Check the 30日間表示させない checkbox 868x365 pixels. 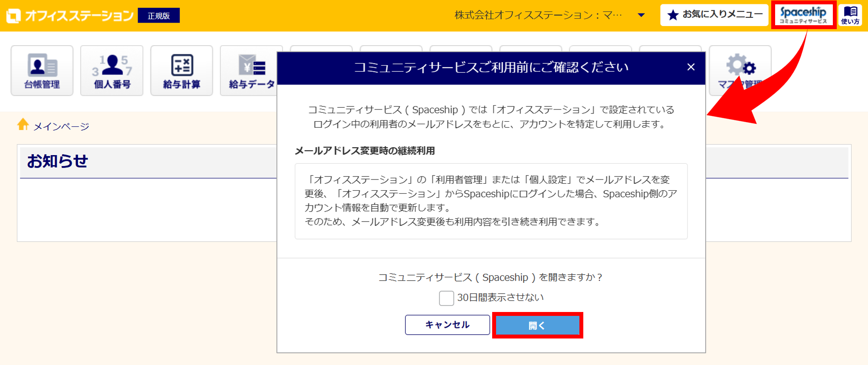tap(446, 298)
